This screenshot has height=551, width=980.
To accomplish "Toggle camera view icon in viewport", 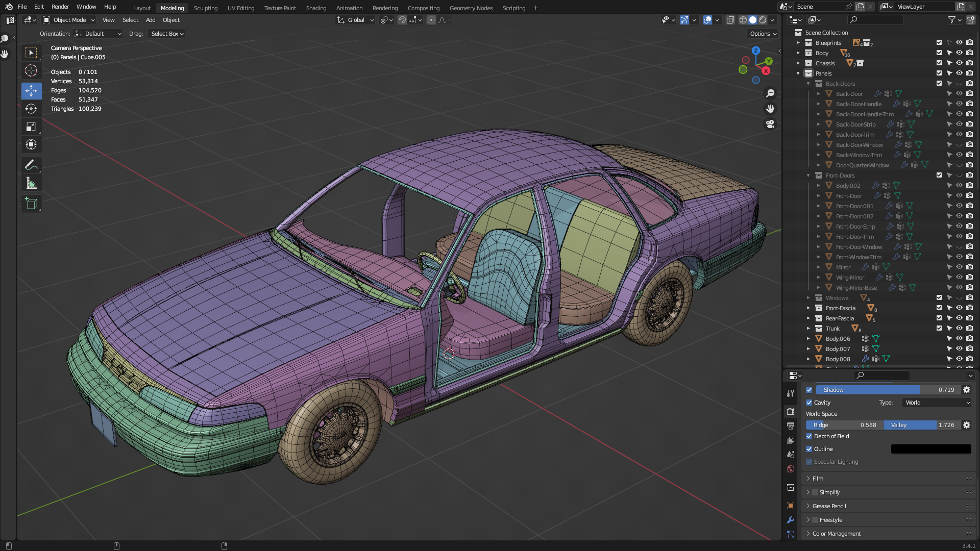I will coord(770,124).
